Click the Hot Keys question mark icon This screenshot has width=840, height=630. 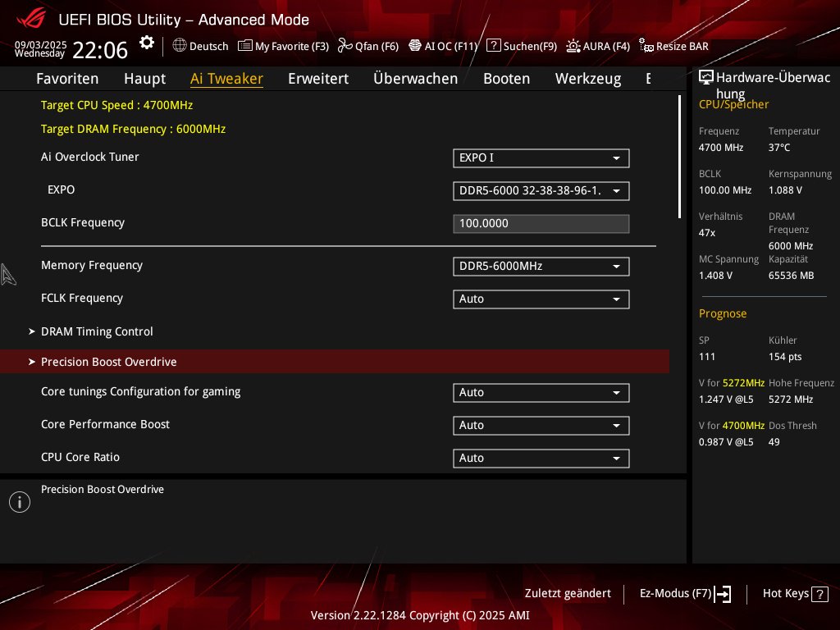819,594
